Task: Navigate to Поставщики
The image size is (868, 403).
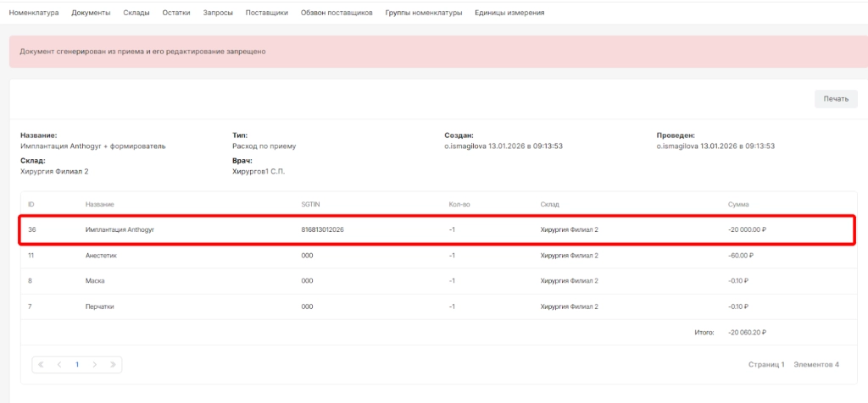Action: pos(266,13)
